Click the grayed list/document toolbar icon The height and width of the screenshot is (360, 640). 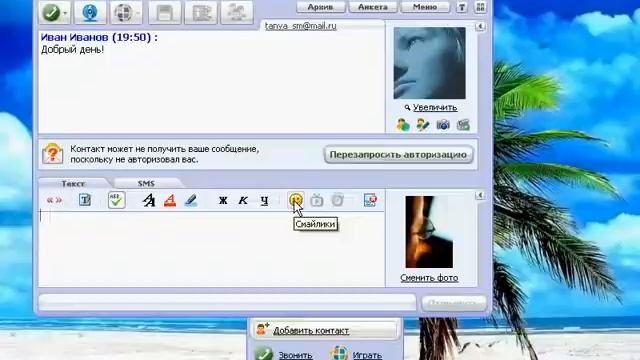point(201,13)
